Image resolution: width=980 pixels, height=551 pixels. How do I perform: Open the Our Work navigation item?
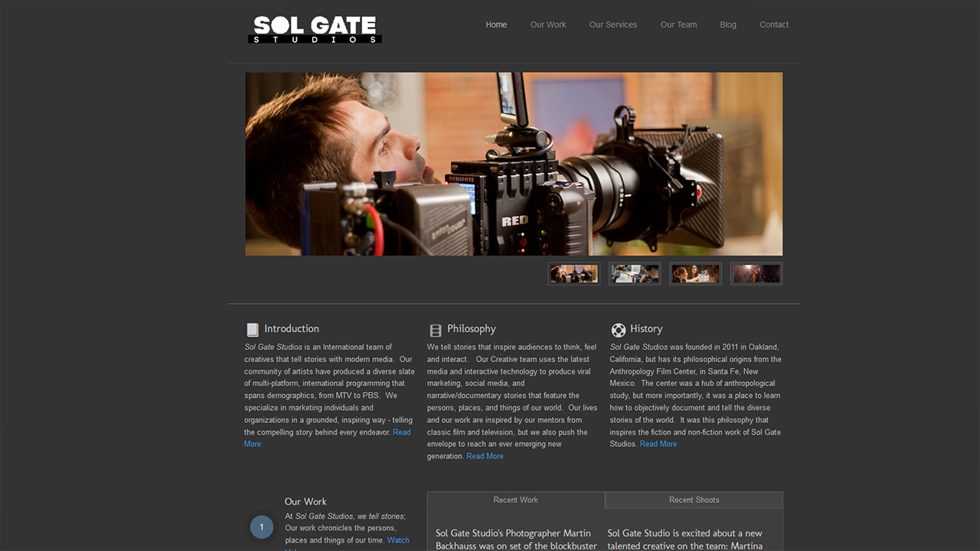pos(548,24)
